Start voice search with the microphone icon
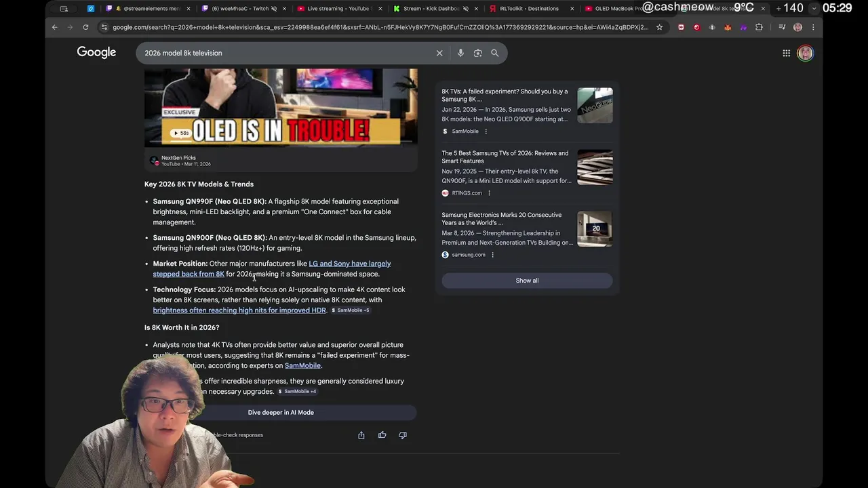Screen dimensions: 868x488 pos(460,53)
